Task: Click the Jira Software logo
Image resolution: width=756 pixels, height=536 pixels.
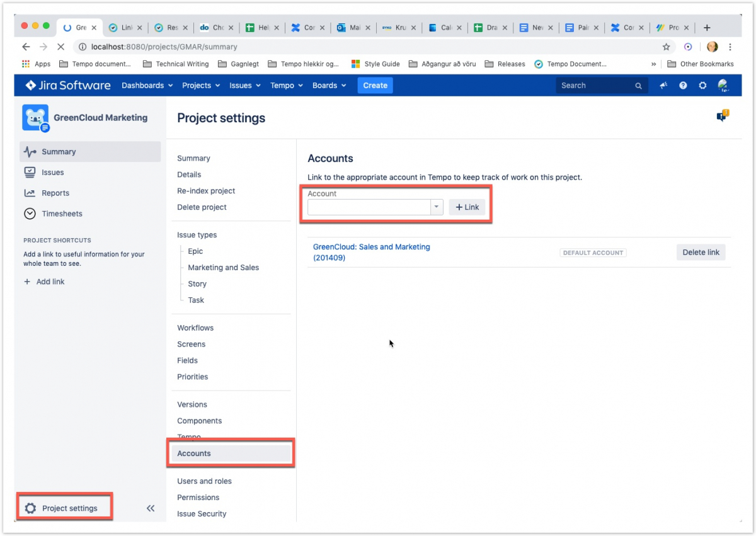Action: point(67,86)
